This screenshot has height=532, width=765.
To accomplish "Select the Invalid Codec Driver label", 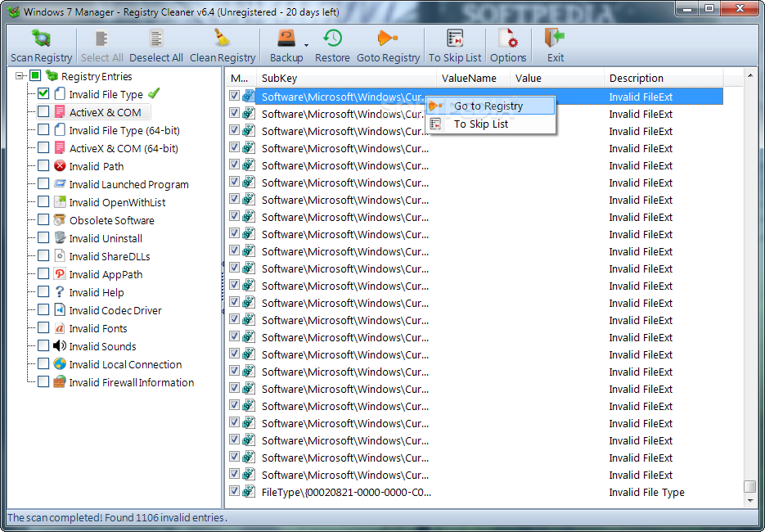I will click(115, 310).
